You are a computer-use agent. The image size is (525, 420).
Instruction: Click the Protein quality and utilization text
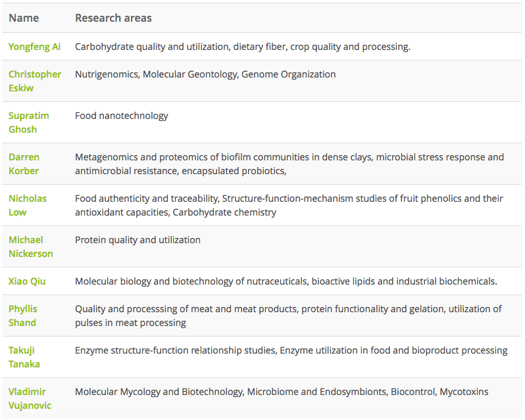tap(137, 240)
